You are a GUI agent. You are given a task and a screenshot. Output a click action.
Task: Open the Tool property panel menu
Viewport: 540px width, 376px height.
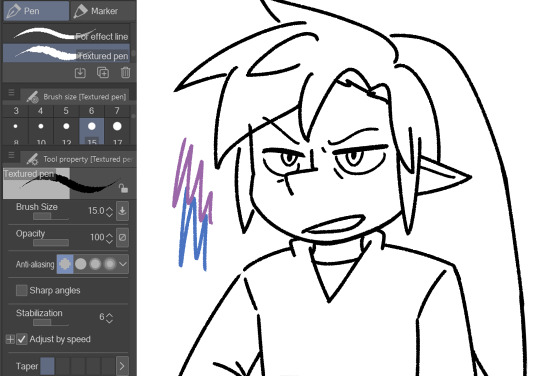(11, 155)
